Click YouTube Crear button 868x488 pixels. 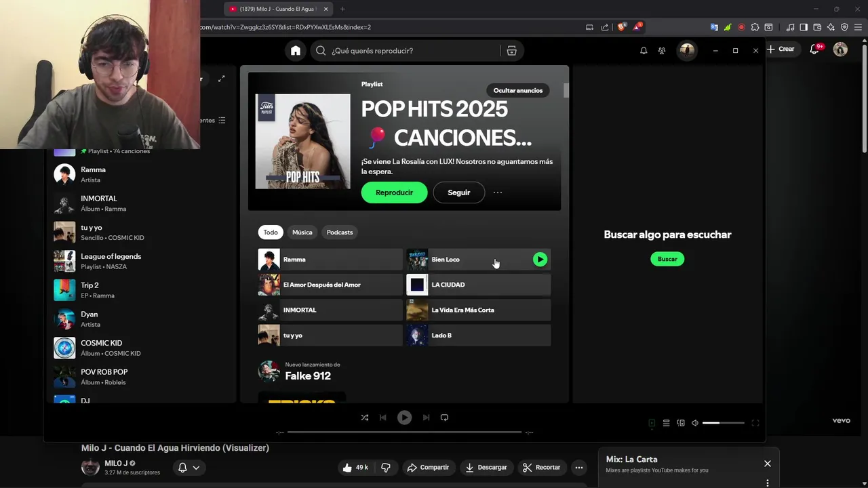coord(781,49)
